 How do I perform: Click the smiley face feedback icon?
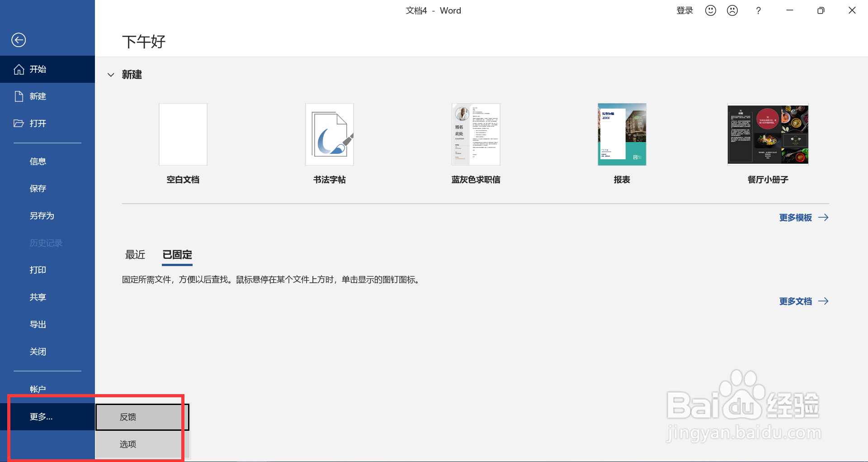coord(711,10)
